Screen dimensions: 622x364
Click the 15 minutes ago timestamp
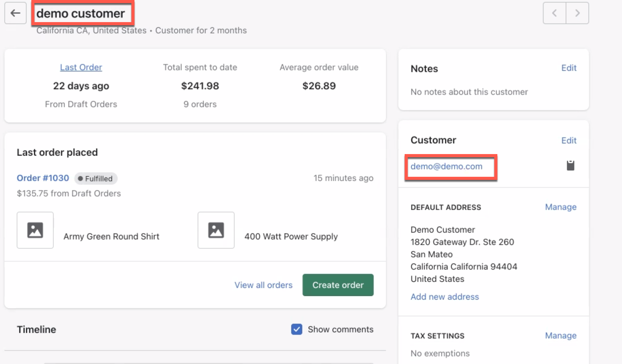tap(343, 178)
